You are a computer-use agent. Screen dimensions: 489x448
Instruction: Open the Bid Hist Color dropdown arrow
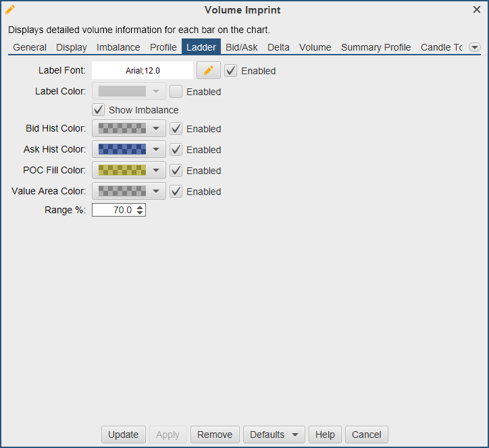pos(156,128)
